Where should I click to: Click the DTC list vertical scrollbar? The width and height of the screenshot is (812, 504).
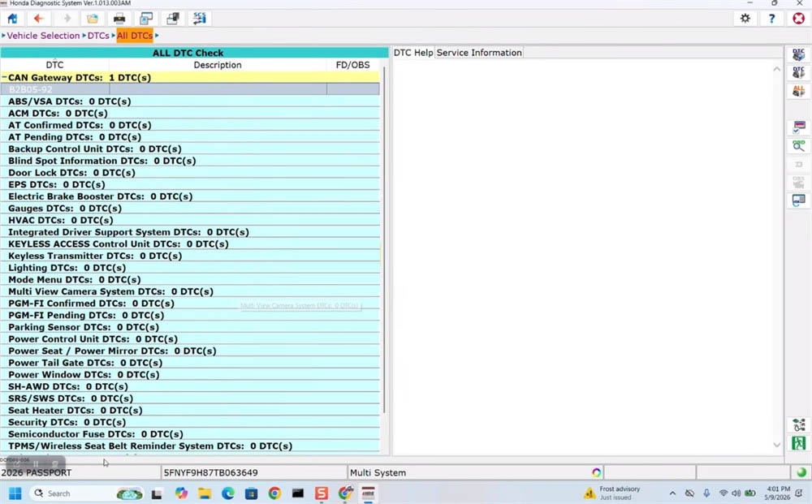(384, 239)
